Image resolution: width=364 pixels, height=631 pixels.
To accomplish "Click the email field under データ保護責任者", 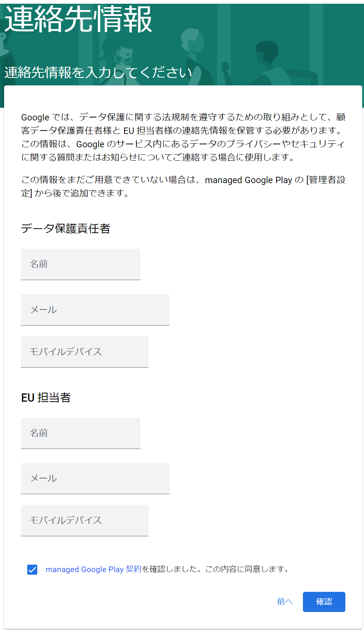I will pos(95,310).
